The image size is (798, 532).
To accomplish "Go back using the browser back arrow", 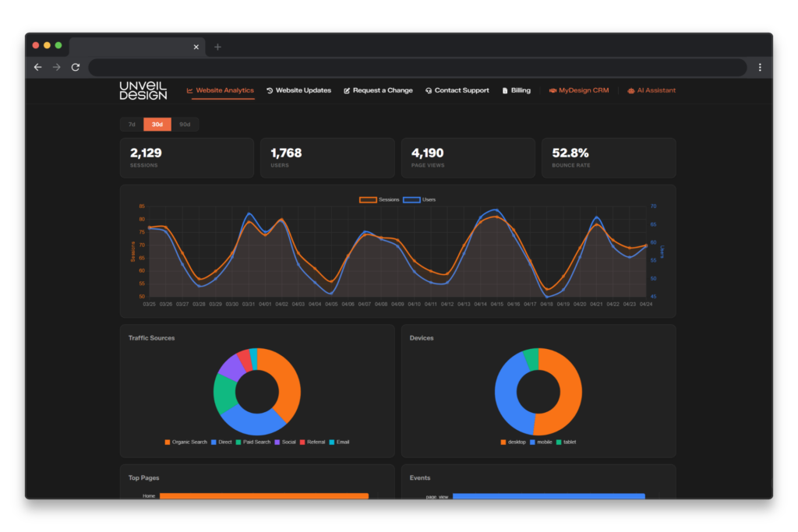I will (x=37, y=68).
